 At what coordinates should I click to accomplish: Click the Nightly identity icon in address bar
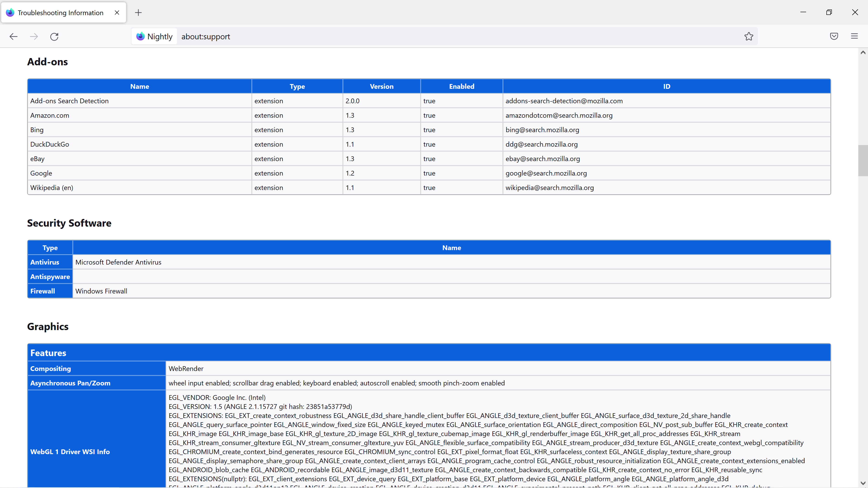(x=154, y=36)
